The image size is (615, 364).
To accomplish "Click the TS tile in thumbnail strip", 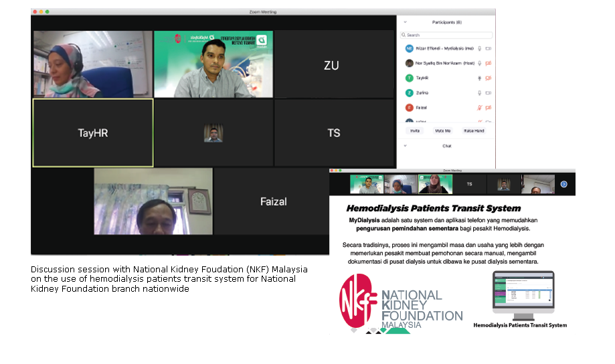I will coord(469,184).
